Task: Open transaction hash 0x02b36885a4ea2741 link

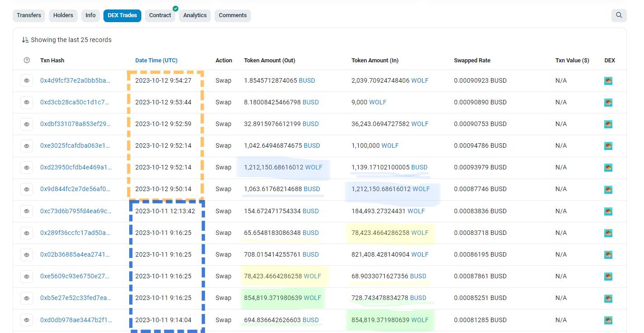Action: pyautogui.click(x=75, y=254)
